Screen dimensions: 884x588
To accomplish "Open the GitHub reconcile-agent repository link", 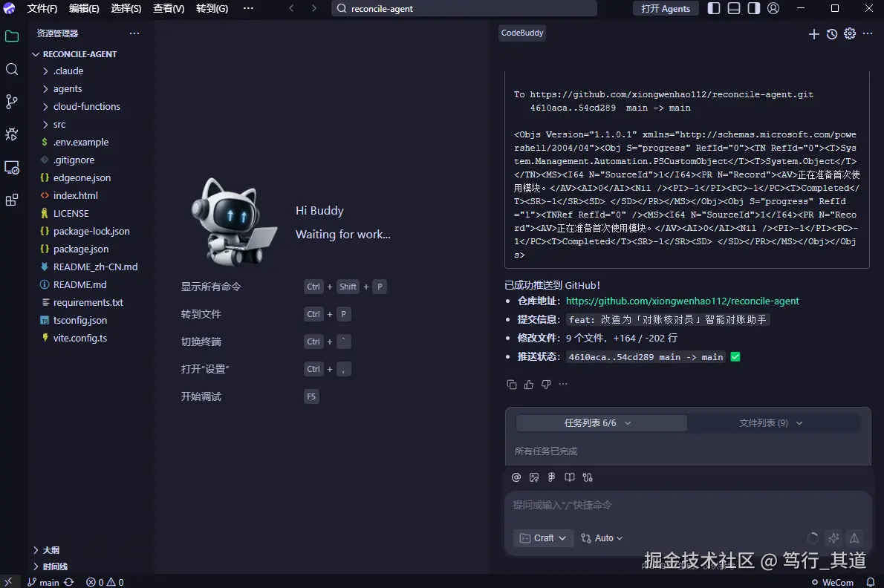I will 682,301.
